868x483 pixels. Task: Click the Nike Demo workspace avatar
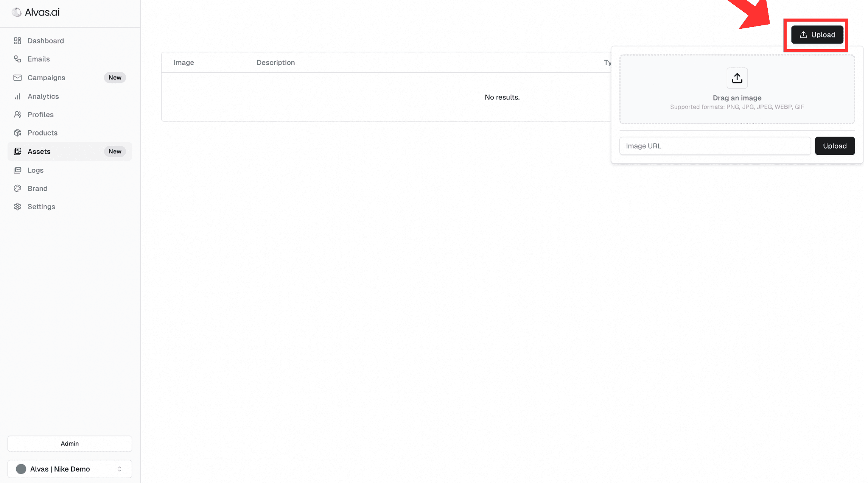point(21,469)
